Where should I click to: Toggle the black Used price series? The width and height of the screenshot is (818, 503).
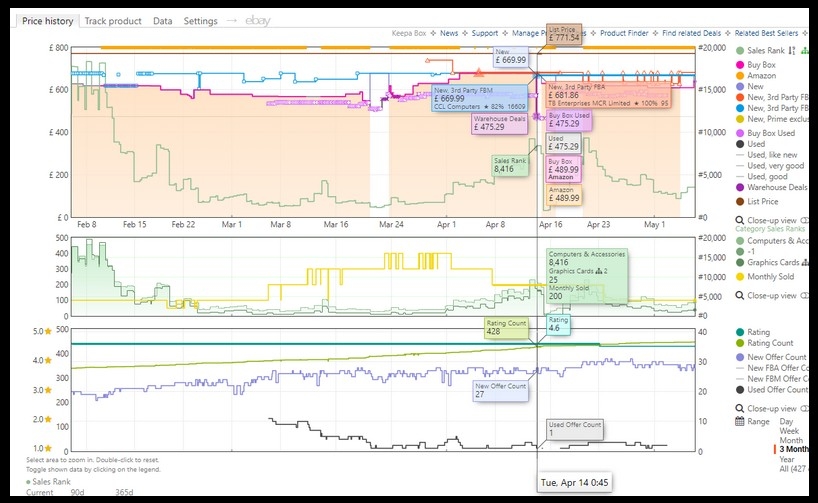[750, 144]
